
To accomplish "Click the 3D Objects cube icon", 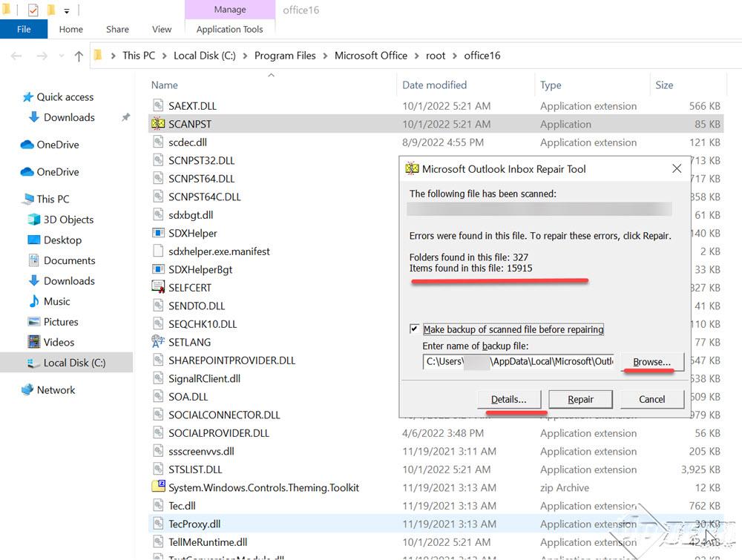I will coord(34,219).
